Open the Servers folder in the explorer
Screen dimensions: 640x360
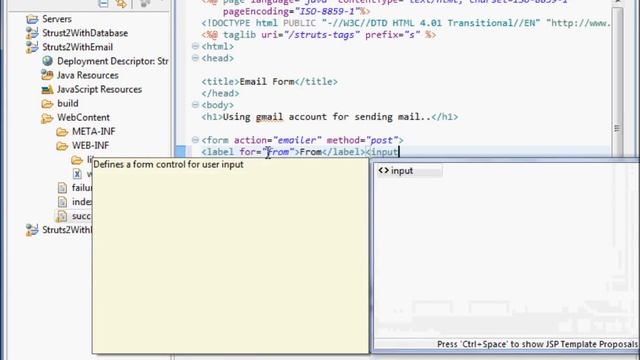(x=57, y=19)
